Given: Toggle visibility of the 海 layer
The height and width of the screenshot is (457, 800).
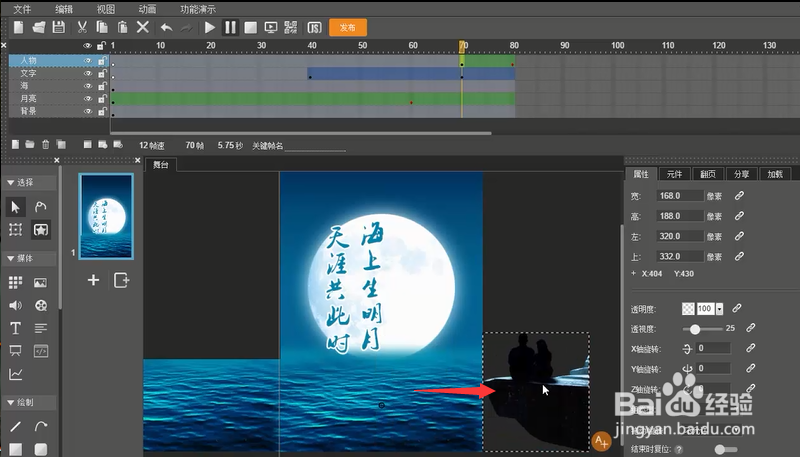Looking at the screenshot, I should pos(88,86).
